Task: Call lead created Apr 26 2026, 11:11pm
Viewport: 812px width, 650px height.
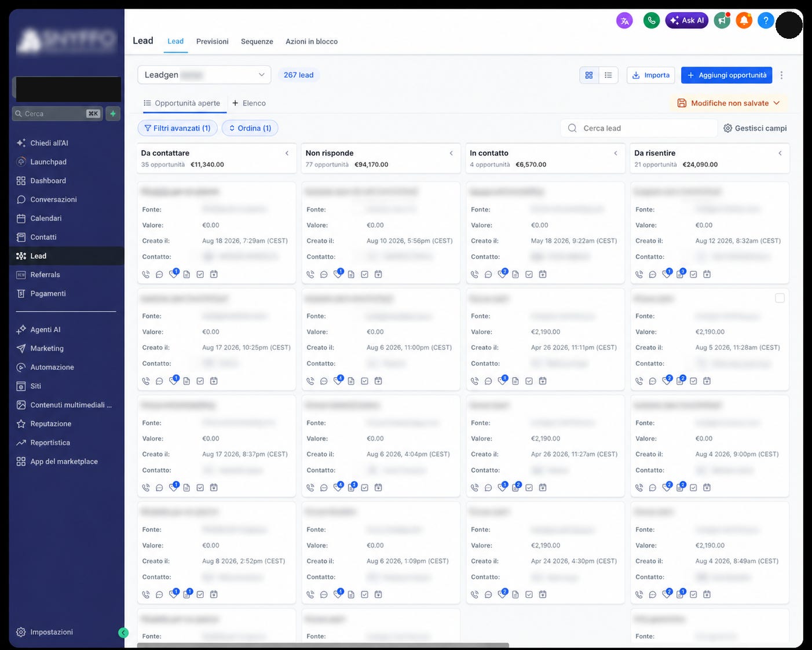Action: tap(475, 381)
